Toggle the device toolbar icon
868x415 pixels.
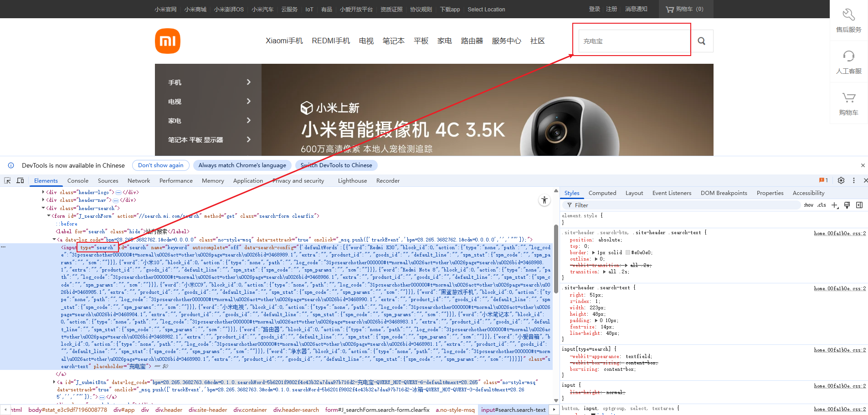coord(20,181)
